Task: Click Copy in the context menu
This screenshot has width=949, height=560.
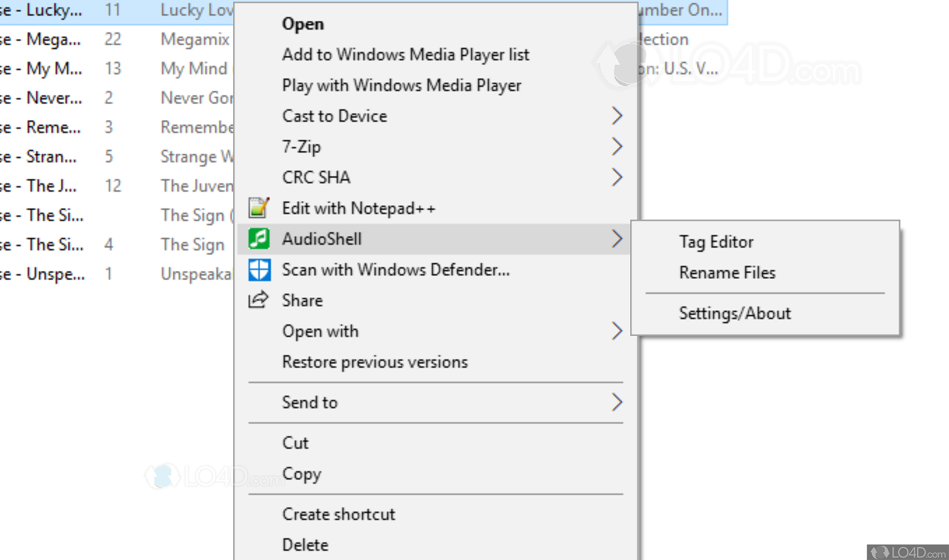Action: pyautogui.click(x=301, y=474)
